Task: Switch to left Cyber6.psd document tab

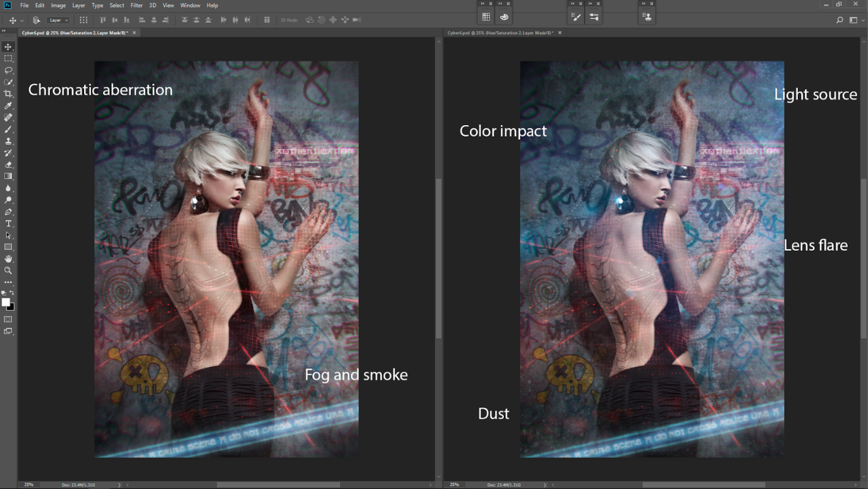Action: tap(75, 32)
